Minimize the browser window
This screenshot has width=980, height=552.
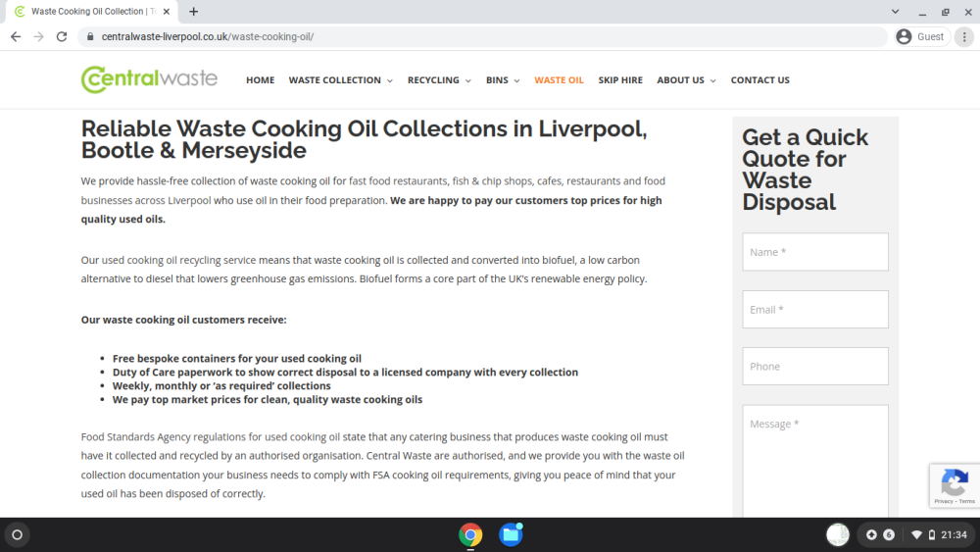click(x=922, y=12)
